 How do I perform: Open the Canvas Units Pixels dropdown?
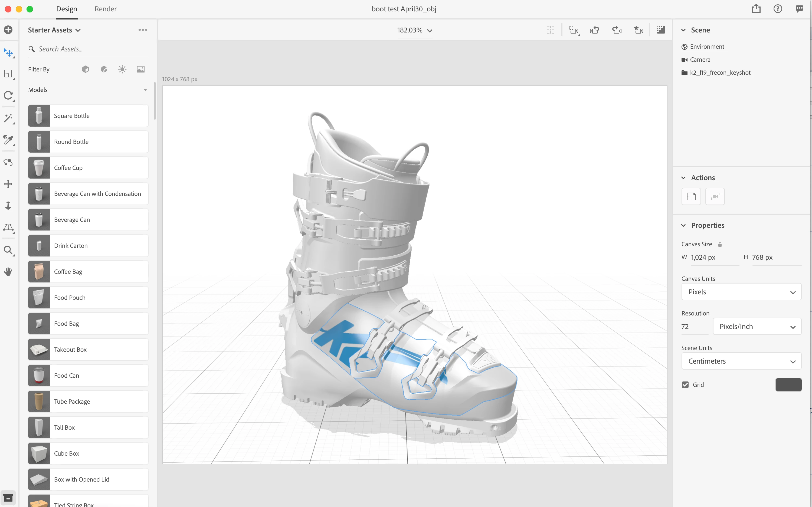click(741, 292)
